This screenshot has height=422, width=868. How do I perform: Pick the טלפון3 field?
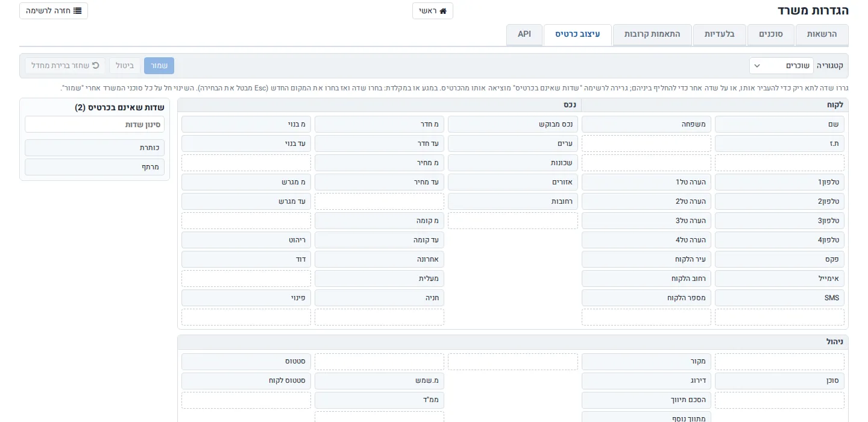(779, 221)
